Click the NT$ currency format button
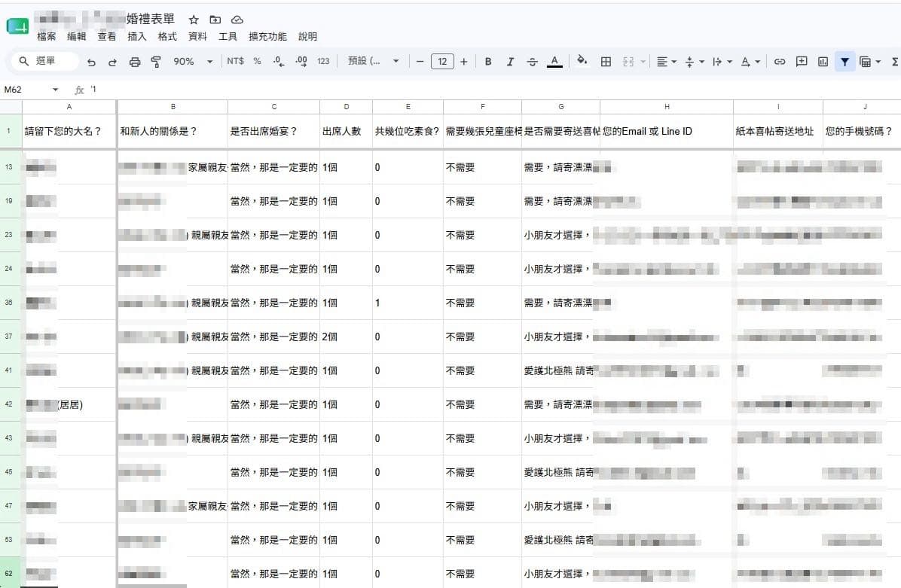The image size is (901, 588). coord(236,61)
